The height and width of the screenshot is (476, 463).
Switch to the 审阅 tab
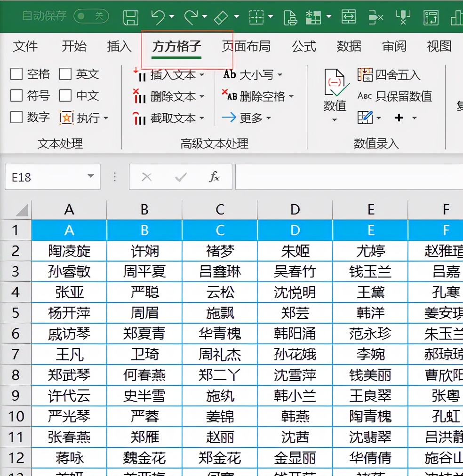pyautogui.click(x=394, y=47)
